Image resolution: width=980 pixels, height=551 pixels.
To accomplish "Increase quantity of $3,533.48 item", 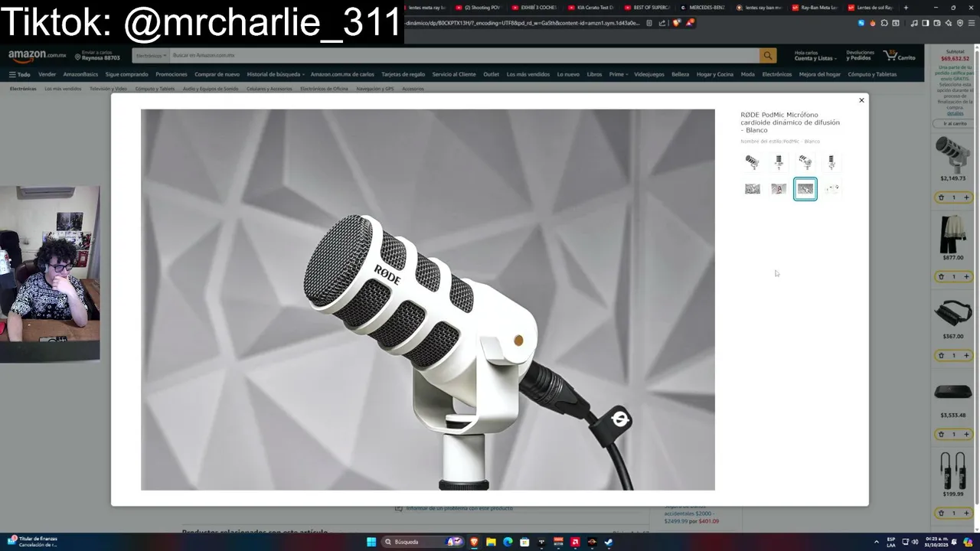I will [966, 434].
